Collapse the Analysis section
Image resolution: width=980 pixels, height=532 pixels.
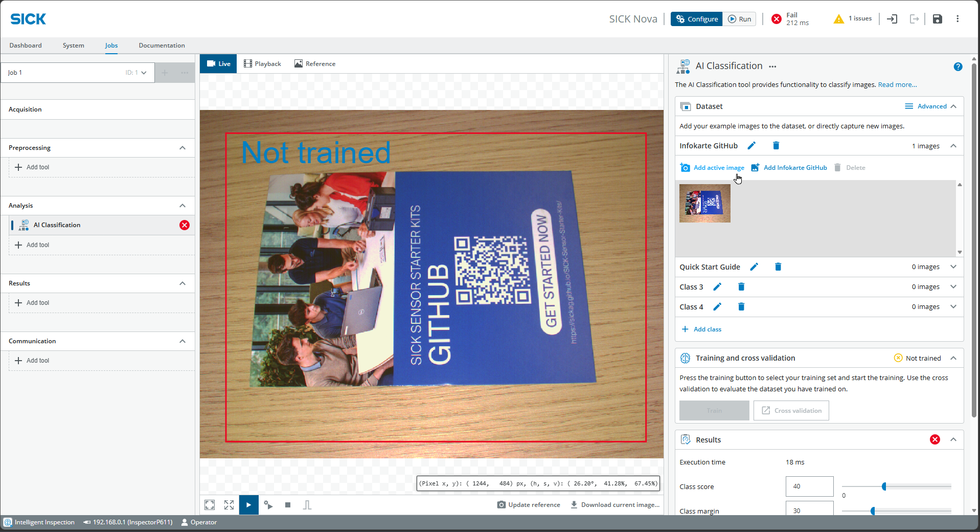point(183,206)
